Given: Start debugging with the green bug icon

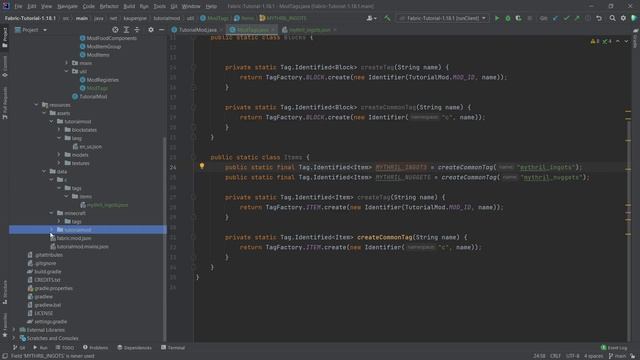Looking at the screenshot, I should click(508, 18).
